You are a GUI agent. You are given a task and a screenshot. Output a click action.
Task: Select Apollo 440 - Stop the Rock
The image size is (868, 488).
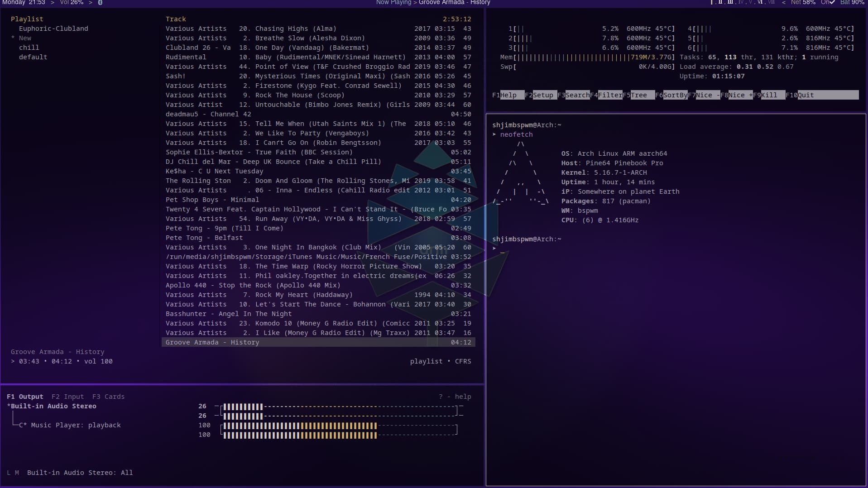(x=318, y=285)
